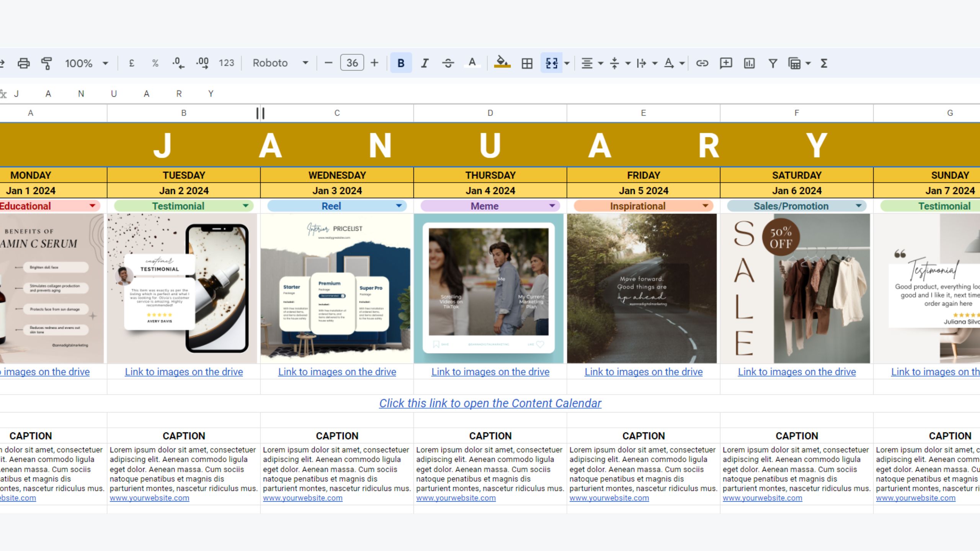980x551 pixels.
Task: Decrease decimal places
Action: (x=178, y=63)
